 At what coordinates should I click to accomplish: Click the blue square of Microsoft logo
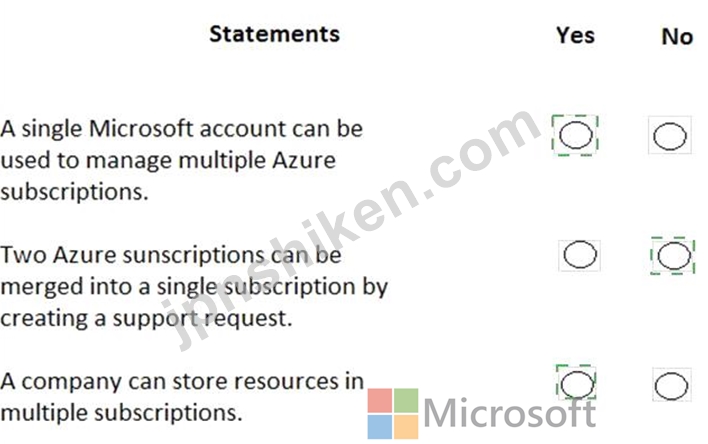tap(379, 427)
